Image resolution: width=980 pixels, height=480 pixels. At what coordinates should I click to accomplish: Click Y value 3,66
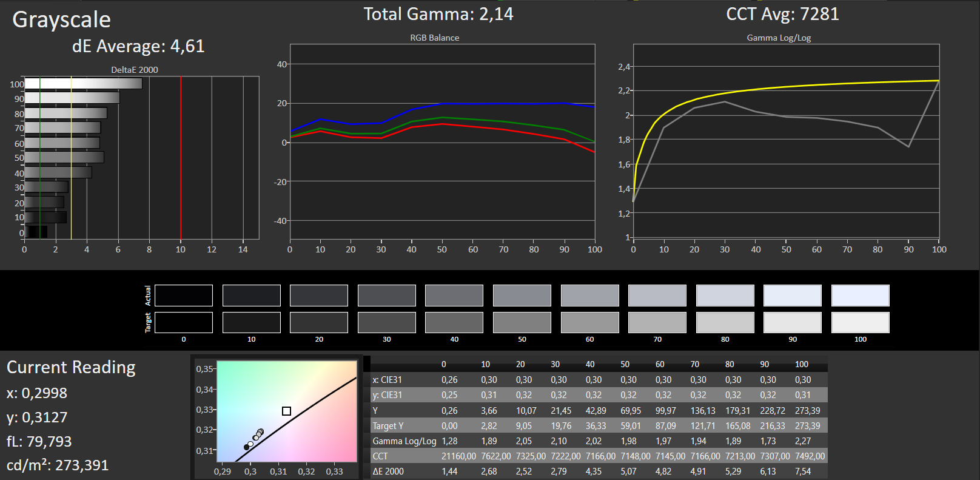[x=489, y=411]
